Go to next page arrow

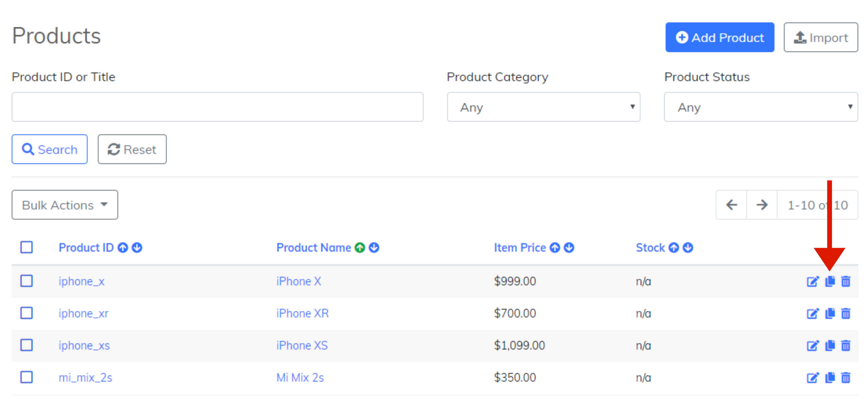[x=762, y=205]
